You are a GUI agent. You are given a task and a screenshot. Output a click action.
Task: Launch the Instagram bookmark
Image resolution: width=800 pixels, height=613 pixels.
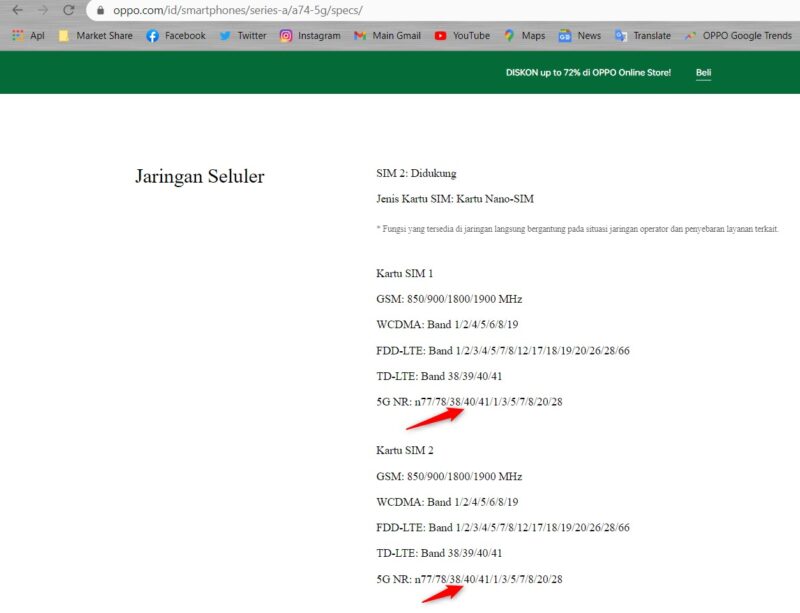click(x=310, y=36)
